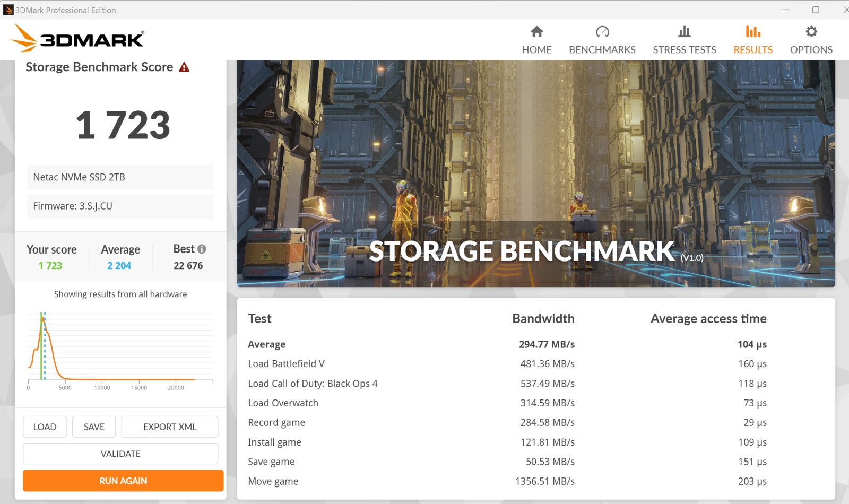Select the Netac NVMe SSD 2TB device name
Viewport: 849px width, 504px height.
79,177
